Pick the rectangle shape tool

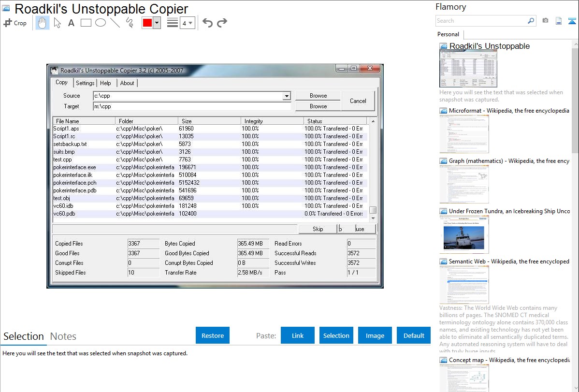(x=86, y=23)
